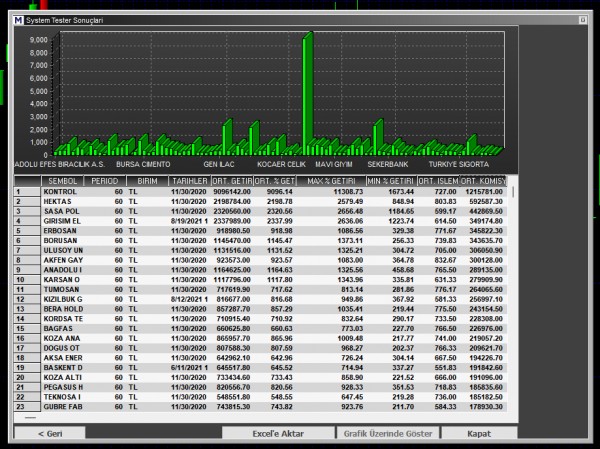This screenshot has width=600, height=449.
Task: Click KONTROL max return 11308.73 cell
Action: pyautogui.click(x=350, y=192)
